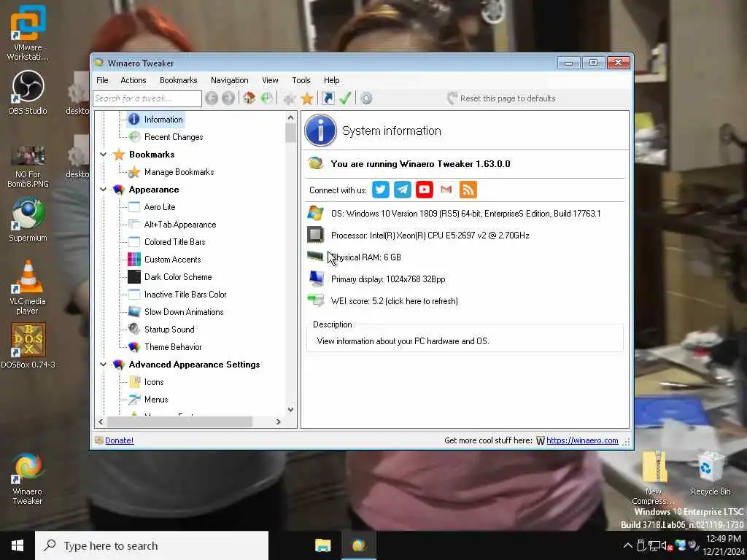Click the yellow star bookmarks toolbar icon

pyautogui.click(x=307, y=98)
